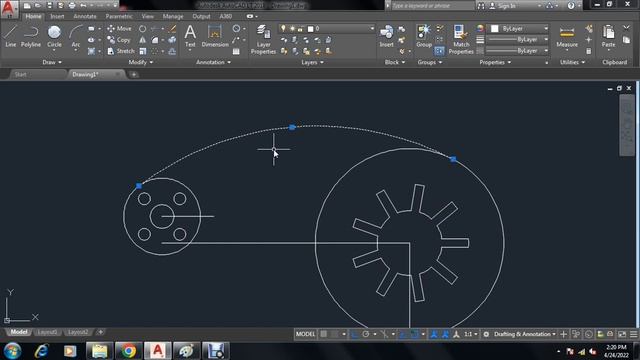Open Match Properties tool
Viewport: 640px width, 360px height.
point(461,40)
